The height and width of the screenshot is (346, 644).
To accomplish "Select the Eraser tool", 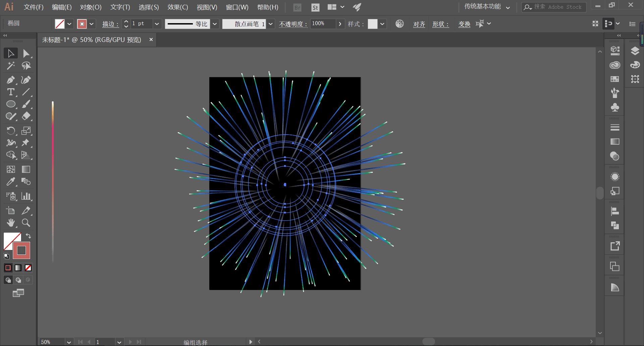I will tap(26, 116).
